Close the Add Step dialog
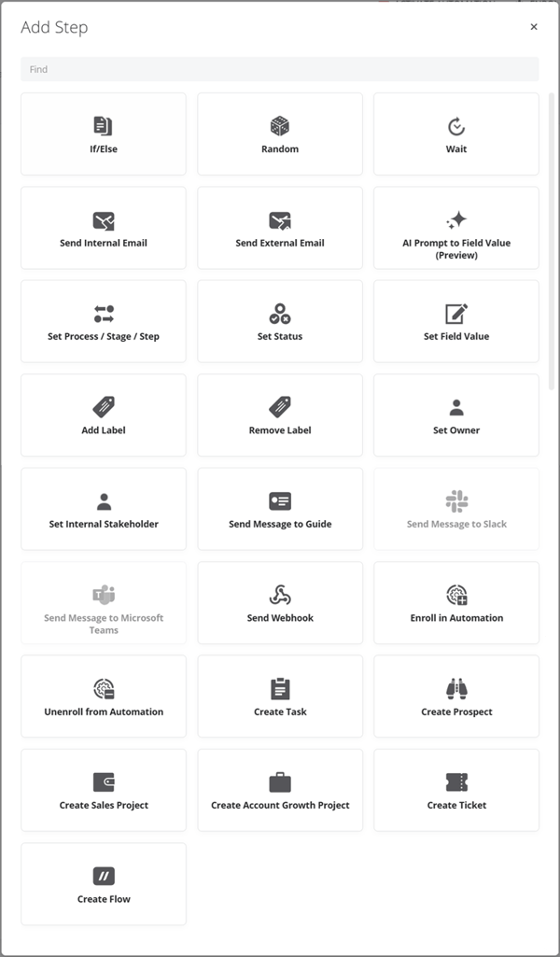Image resolution: width=560 pixels, height=957 pixels. (534, 27)
